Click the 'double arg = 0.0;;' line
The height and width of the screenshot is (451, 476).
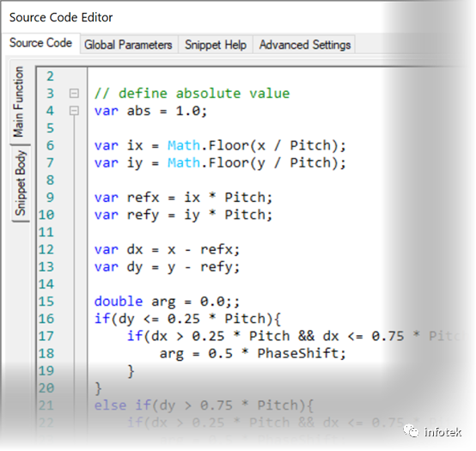(167, 302)
